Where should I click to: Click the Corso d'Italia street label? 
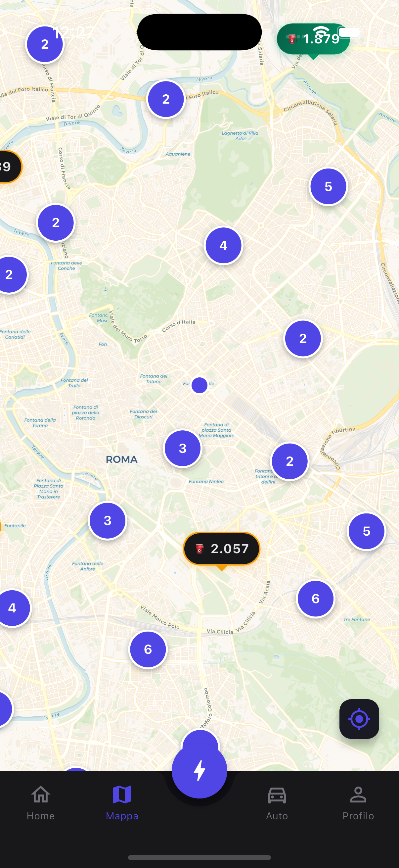click(178, 325)
